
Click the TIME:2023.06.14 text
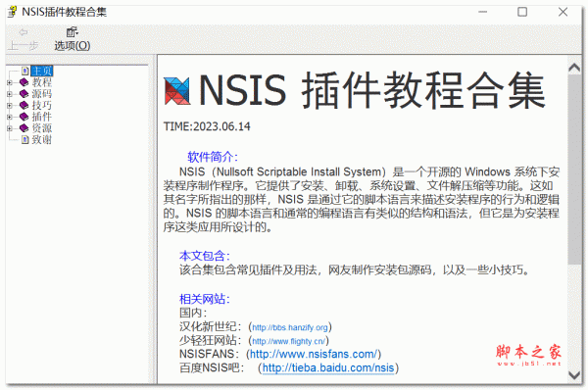coord(207,126)
